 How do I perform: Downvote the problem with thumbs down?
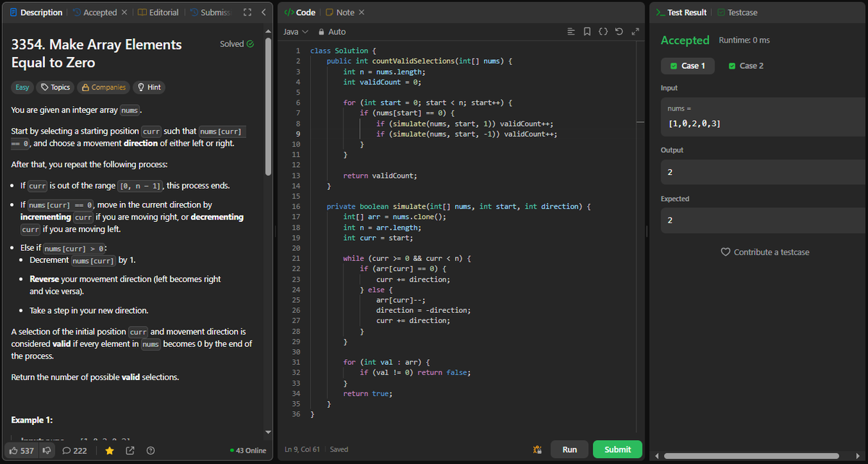coord(48,450)
